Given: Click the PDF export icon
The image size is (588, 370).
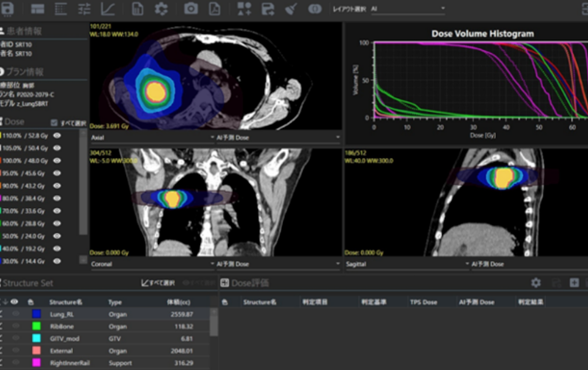Looking at the screenshot, I should [x=215, y=9].
